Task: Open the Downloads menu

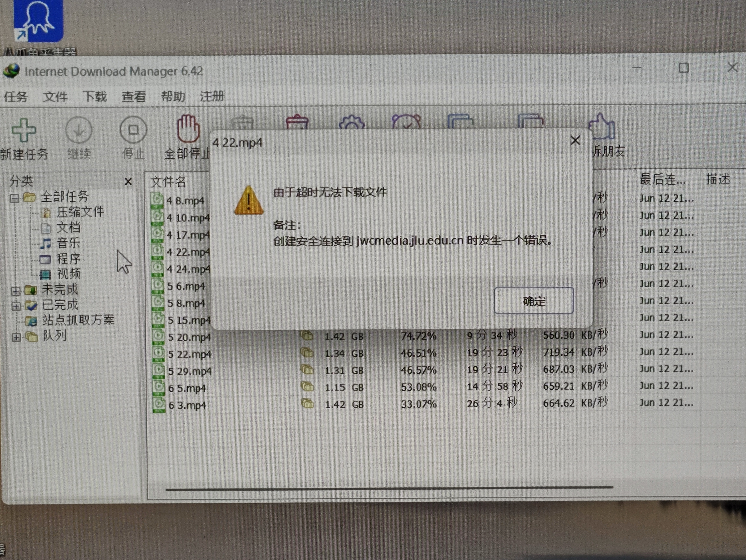Action: click(x=95, y=97)
